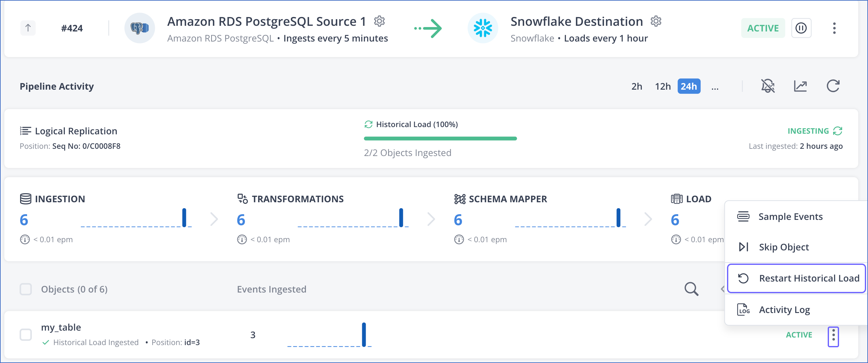Click the Historical Load progress bar
868x363 pixels.
pyautogui.click(x=440, y=138)
